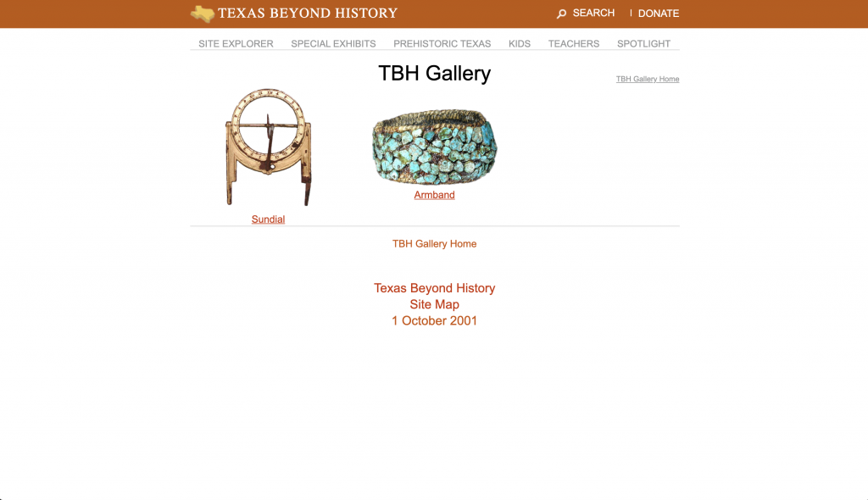
Task: Open the turquoise Armband artifact image
Action: pyautogui.click(x=435, y=146)
